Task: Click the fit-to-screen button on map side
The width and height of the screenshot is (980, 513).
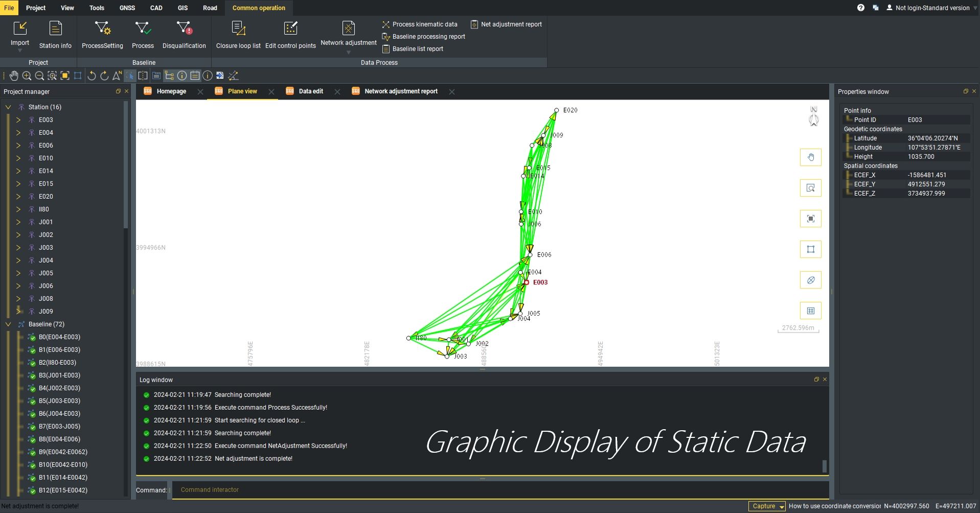Action: click(810, 219)
